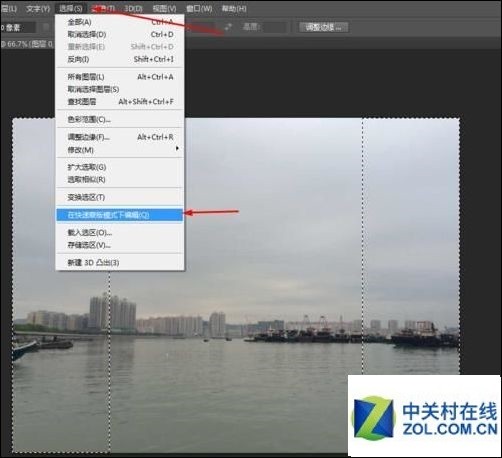This screenshot has width=502, height=458.
Task: Choose 扩大选取(G) menu entry
Action: click(x=120, y=167)
